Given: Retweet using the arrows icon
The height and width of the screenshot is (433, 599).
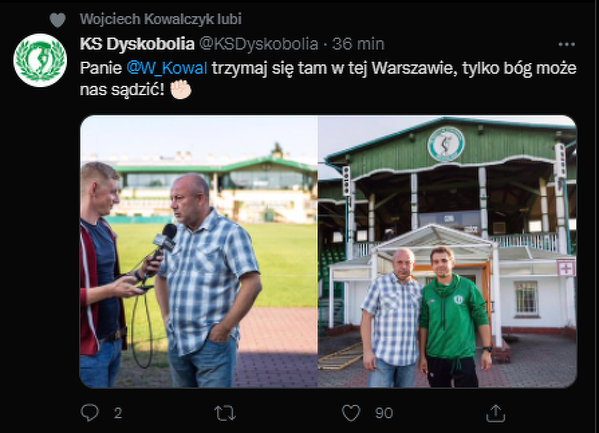Looking at the screenshot, I should pyautogui.click(x=225, y=413).
